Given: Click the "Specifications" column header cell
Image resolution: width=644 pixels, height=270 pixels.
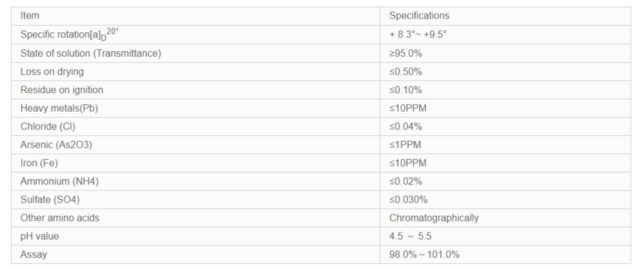Looking at the screenshot, I should [x=505, y=16].
